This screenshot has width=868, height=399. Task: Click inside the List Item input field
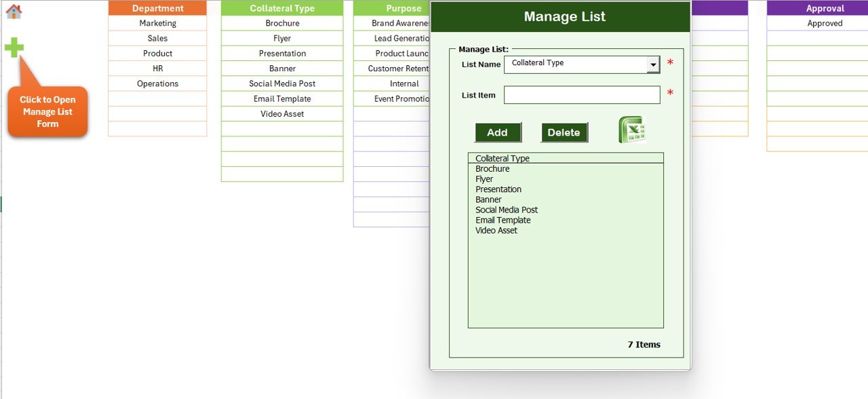[581, 95]
